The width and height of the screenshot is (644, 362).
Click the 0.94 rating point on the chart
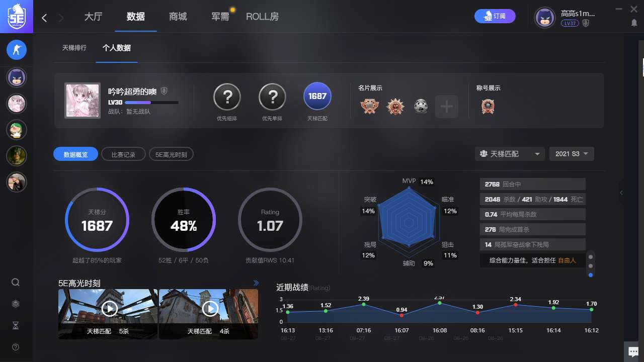[x=401, y=315]
